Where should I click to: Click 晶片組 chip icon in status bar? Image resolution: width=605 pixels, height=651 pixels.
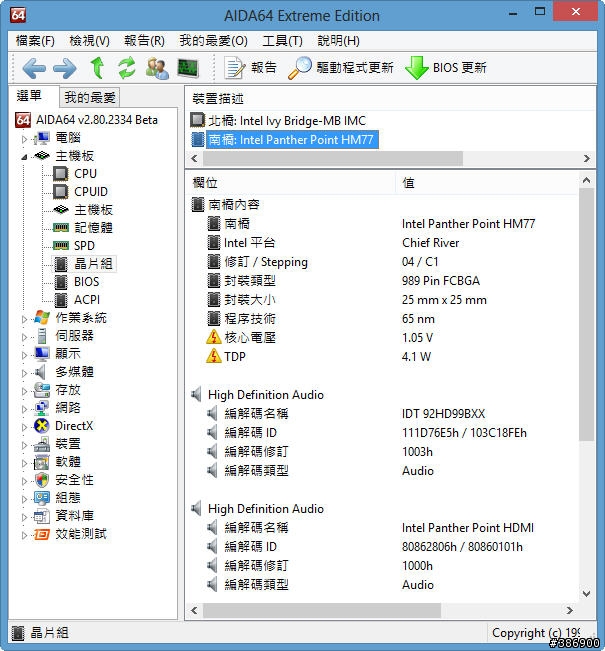18,633
